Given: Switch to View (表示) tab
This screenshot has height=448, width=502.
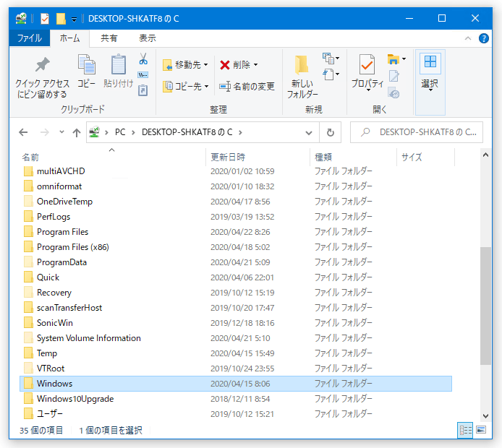Looking at the screenshot, I should pos(148,38).
